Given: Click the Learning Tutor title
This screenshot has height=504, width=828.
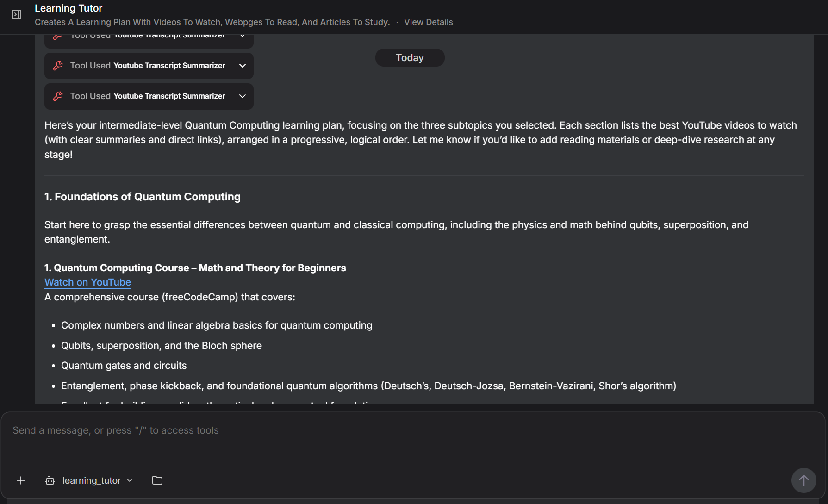Looking at the screenshot, I should [x=68, y=8].
